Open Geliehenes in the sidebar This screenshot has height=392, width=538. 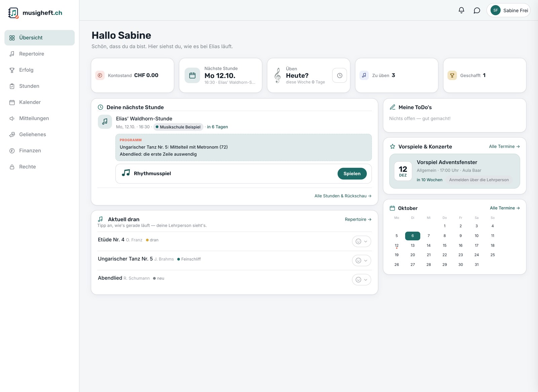[40, 134]
